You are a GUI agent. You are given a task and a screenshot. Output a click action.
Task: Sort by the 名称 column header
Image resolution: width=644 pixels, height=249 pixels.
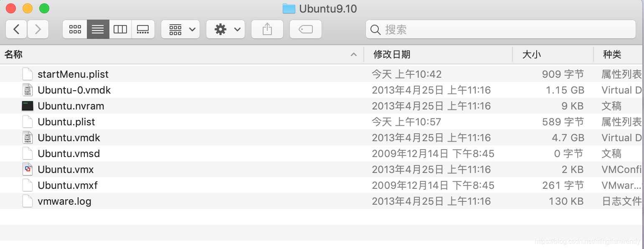pyautogui.click(x=13, y=54)
